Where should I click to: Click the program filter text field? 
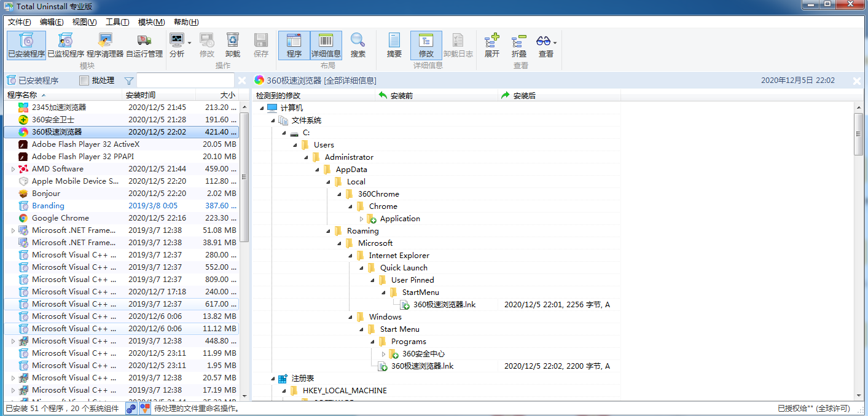pyautogui.click(x=185, y=80)
